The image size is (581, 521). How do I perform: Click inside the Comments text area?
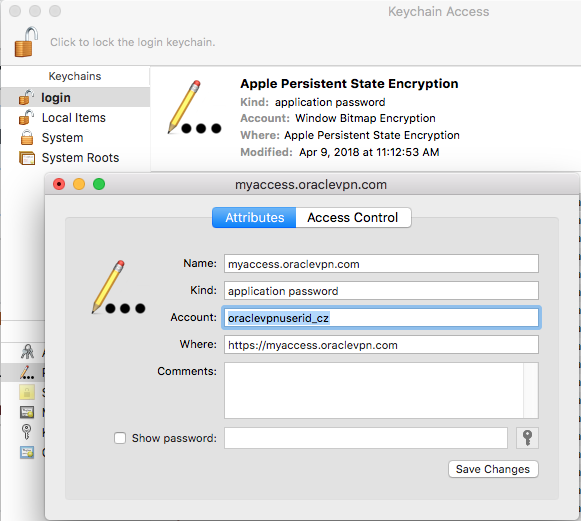click(374, 391)
